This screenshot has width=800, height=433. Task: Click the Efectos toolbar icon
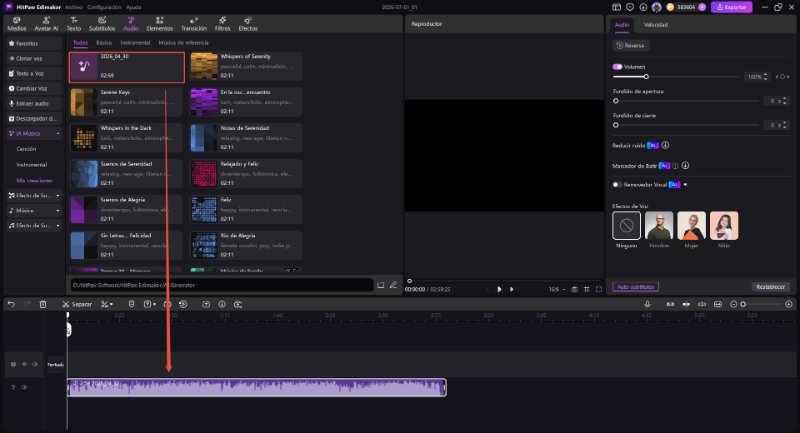[248, 23]
